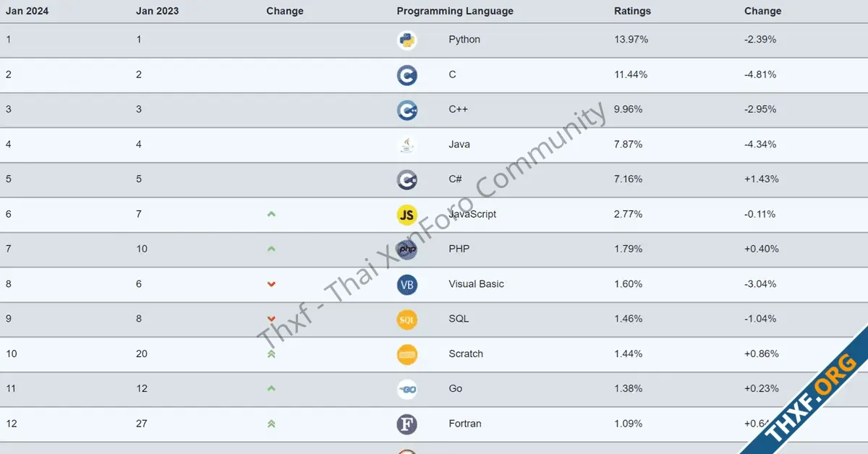Click the orange SQL icon
Screen dimensions: 868x454
point(407,319)
